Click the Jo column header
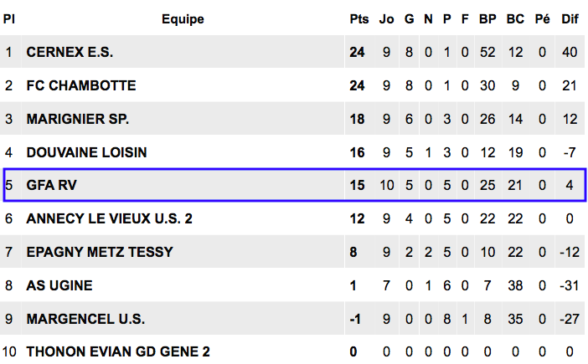 point(387,19)
